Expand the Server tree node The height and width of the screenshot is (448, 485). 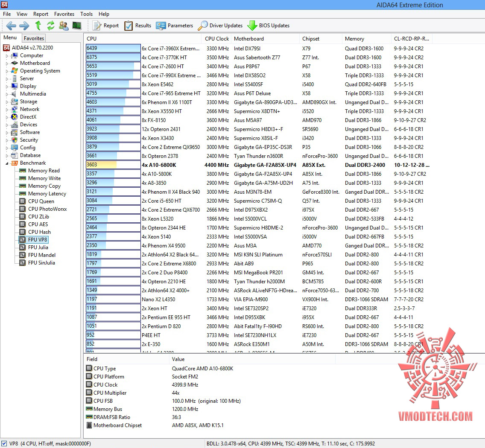click(x=7, y=79)
